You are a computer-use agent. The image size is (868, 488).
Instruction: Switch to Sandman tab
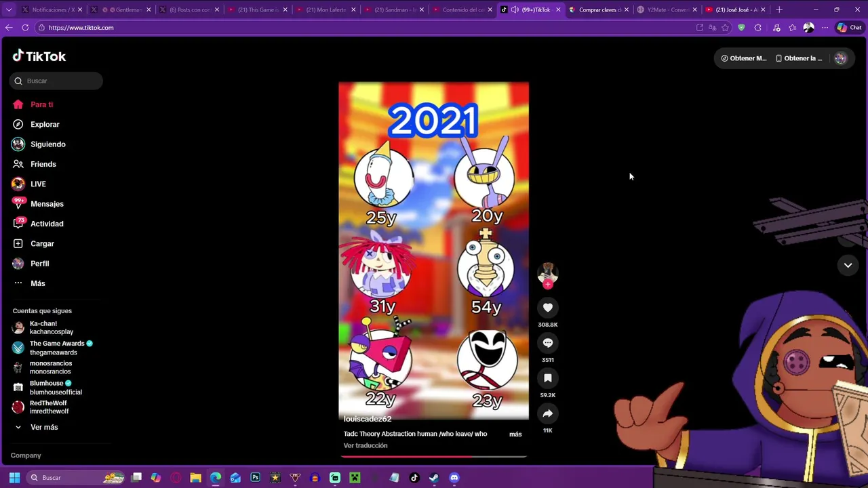coord(393,9)
